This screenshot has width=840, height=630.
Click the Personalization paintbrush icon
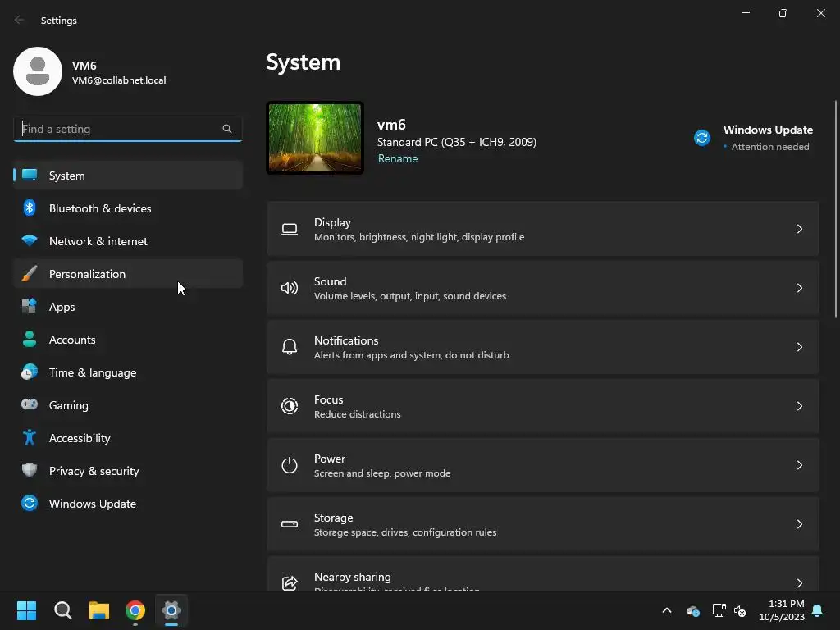click(x=30, y=274)
